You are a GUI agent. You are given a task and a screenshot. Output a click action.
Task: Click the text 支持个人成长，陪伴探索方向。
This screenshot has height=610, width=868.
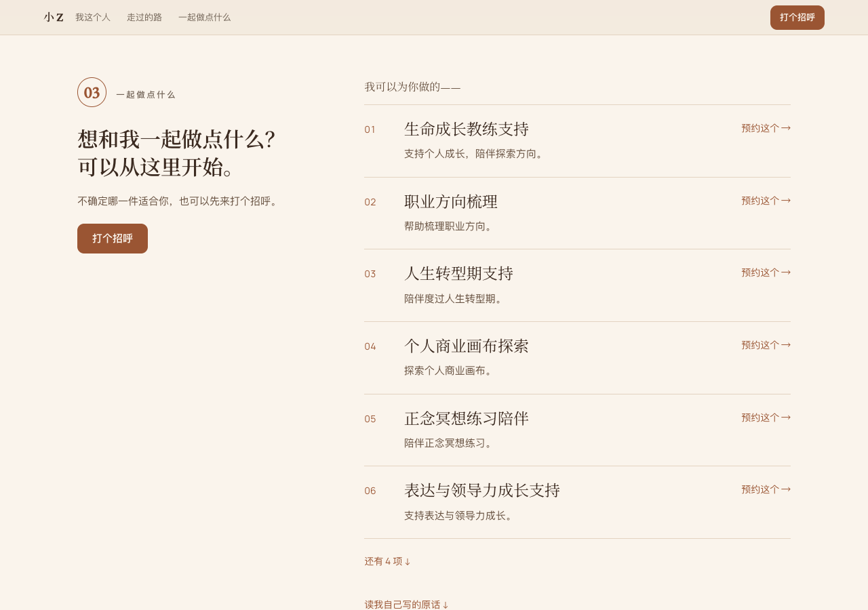pyautogui.click(x=475, y=154)
